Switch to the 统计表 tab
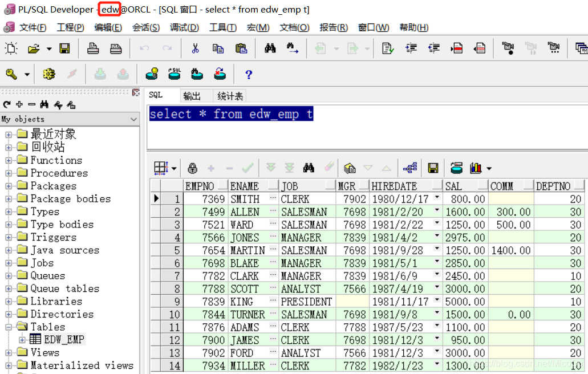Image resolution: width=588 pixels, height=374 pixels. coord(230,96)
